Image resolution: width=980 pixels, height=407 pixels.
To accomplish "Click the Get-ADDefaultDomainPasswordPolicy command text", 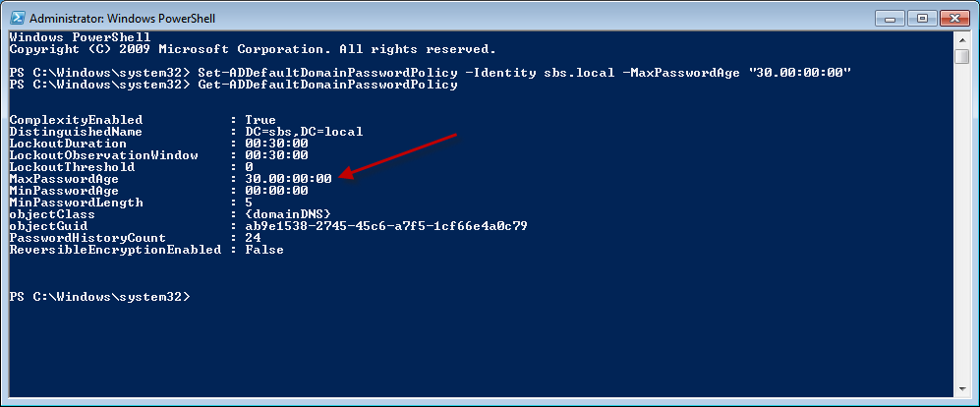I will 327,85.
